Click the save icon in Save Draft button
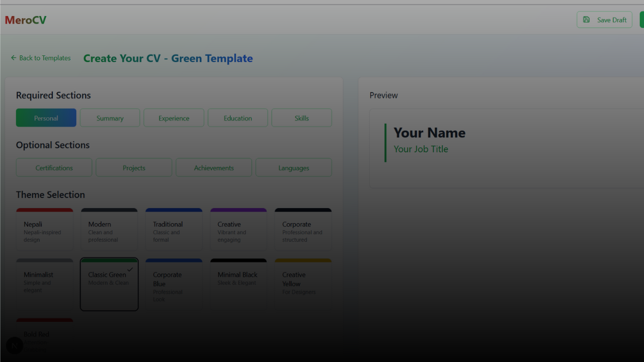The height and width of the screenshot is (362, 644). (x=586, y=20)
